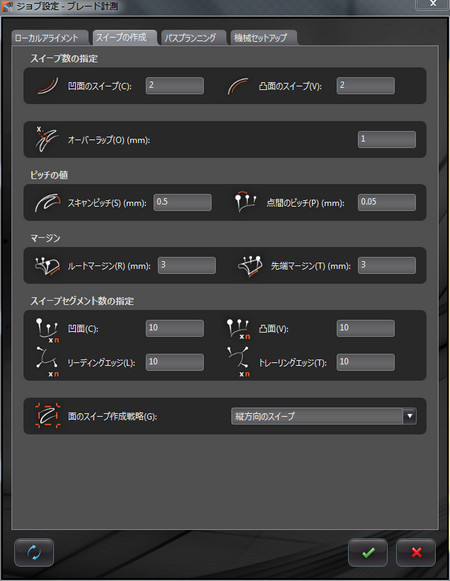
Task: Cancel with the red X button
Action: 416,552
